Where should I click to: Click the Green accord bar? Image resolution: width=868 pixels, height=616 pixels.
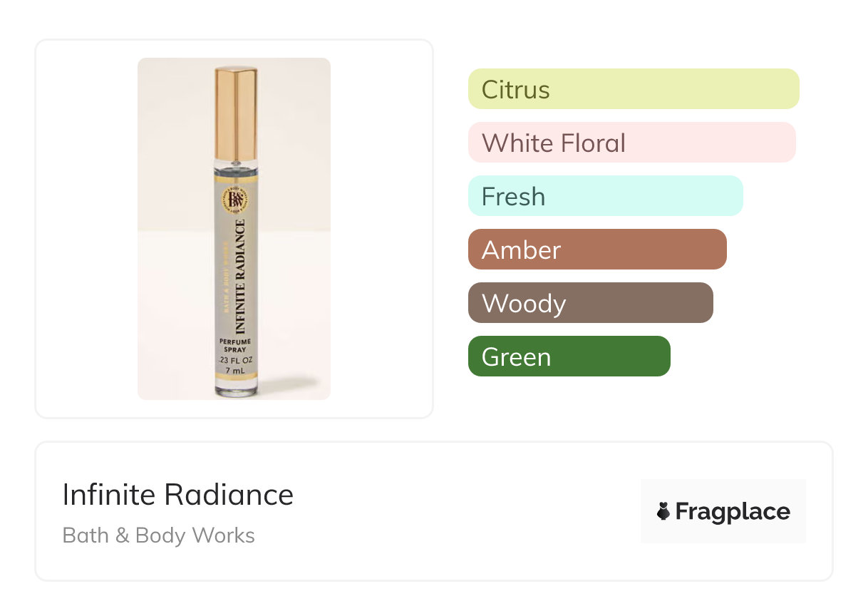pos(569,356)
